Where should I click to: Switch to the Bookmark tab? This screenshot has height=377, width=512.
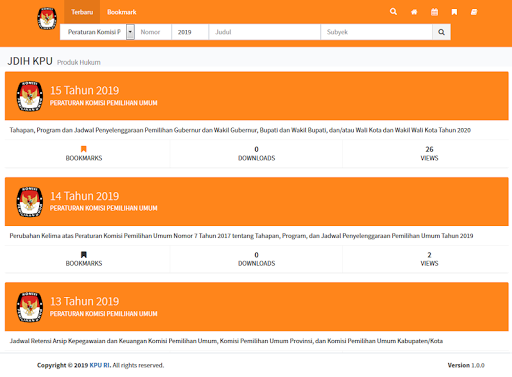(122, 12)
